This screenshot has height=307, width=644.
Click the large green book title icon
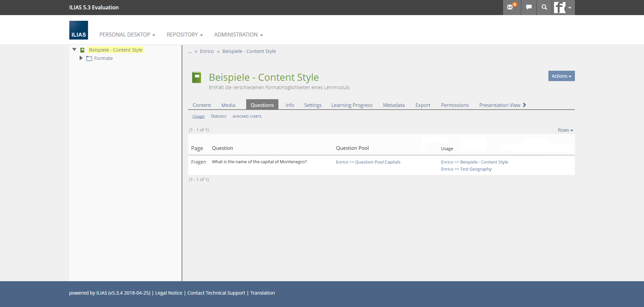(x=197, y=77)
